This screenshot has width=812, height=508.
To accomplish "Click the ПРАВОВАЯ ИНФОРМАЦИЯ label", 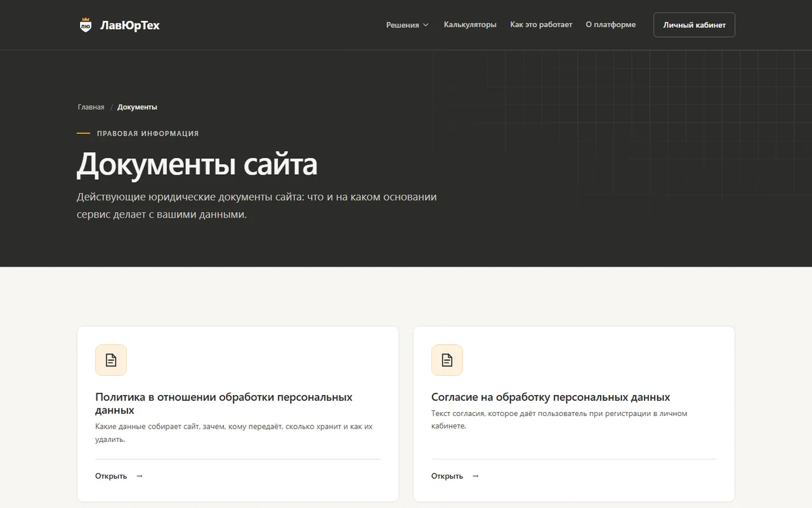I will pyautogui.click(x=148, y=133).
